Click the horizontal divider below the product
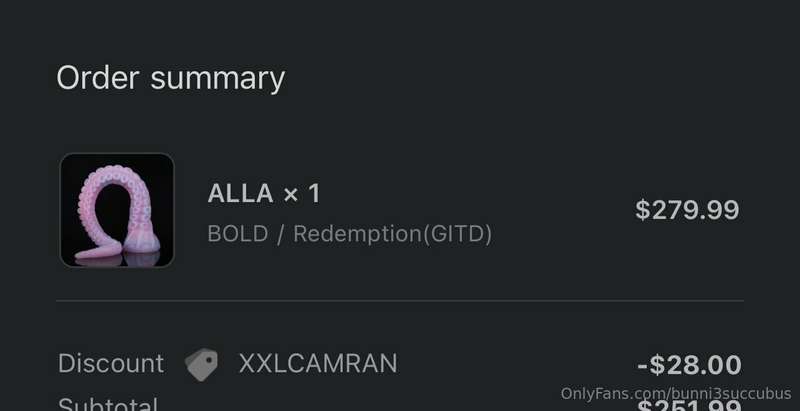This screenshot has height=411, width=800. tap(399, 301)
